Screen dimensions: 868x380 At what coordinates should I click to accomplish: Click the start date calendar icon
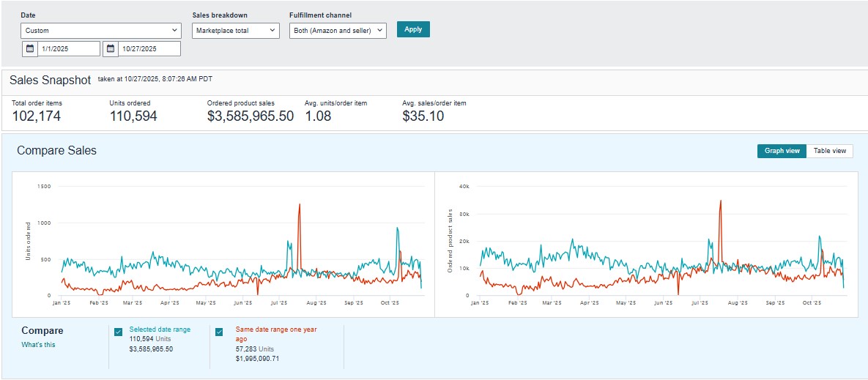[x=30, y=48]
